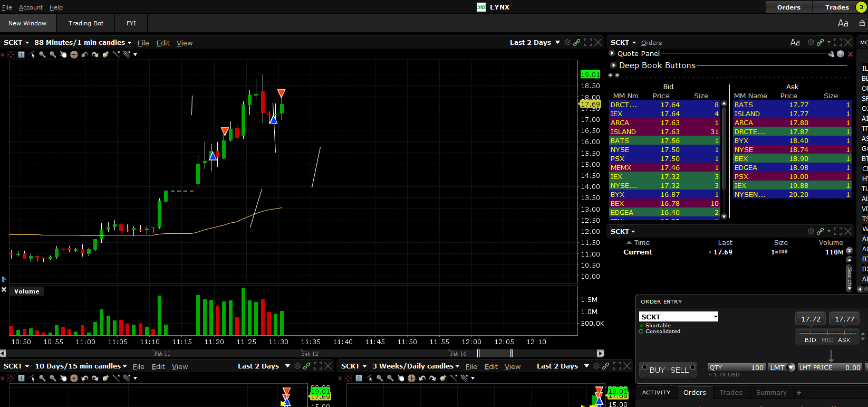Redo action in top chart toolbar
Screen dimensions: 868x407
(95, 54)
